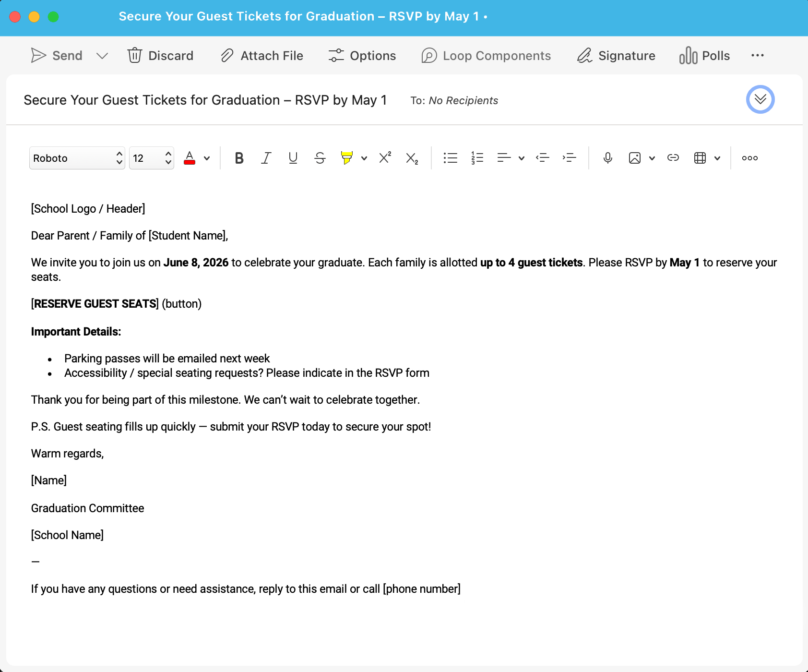Open the table options dropdown arrow
Viewport: 808px width, 672px height.
pos(717,158)
